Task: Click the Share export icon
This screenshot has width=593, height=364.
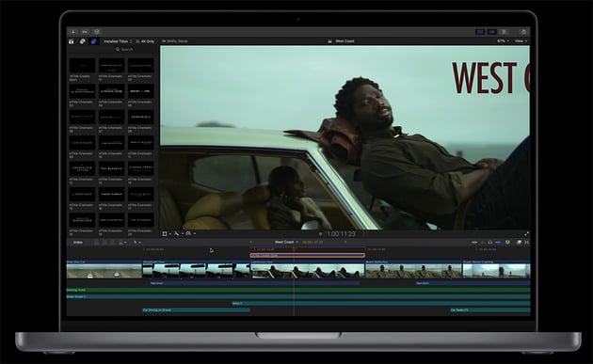Action: pyautogui.click(x=523, y=32)
